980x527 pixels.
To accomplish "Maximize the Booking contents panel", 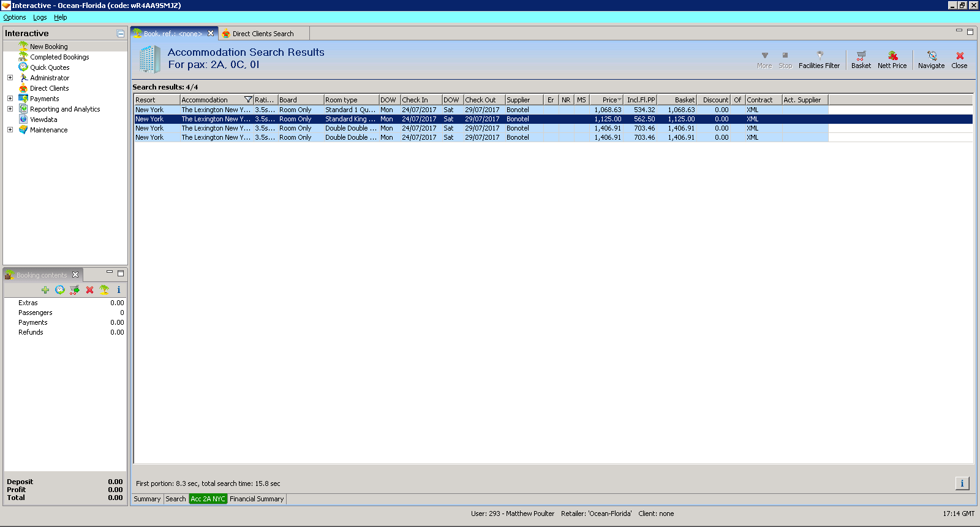I will click(121, 273).
